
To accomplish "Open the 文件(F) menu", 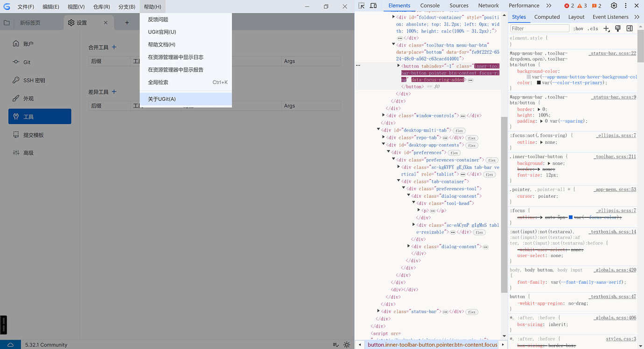I will 26,7.
